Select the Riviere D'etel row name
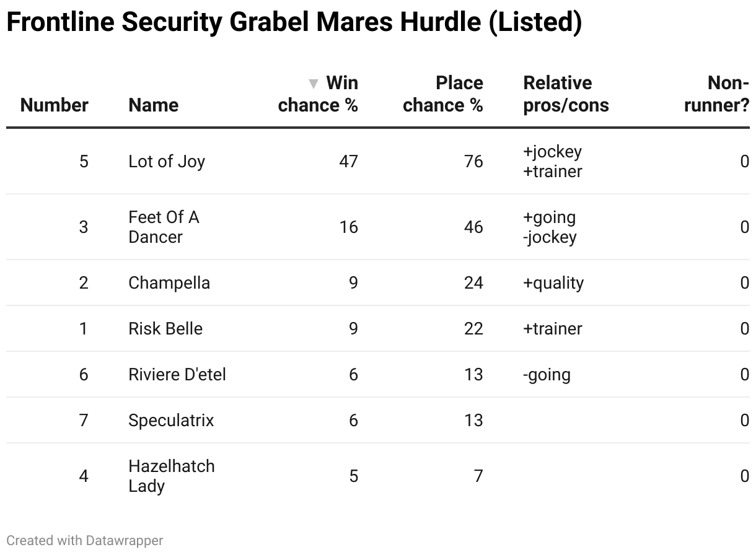The width and height of the screenshot is (756, 555). coord(177,374)
